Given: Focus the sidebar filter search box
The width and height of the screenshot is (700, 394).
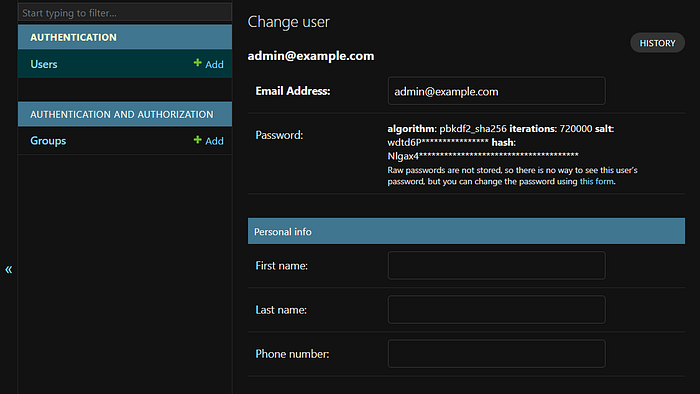Looking at the screenshot, I should coord(125,13).
